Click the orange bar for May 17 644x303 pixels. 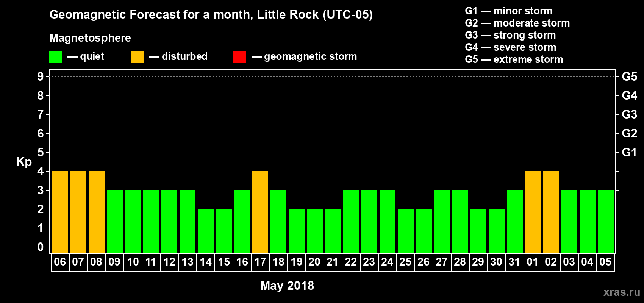260,212
